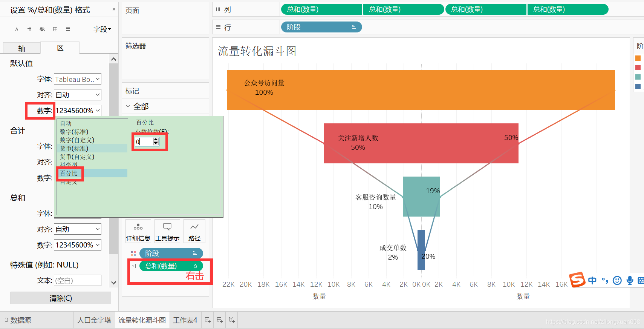Click the 工具提示 marks button
The width and height of the screenshot is (644, 329).
(167, 231)
